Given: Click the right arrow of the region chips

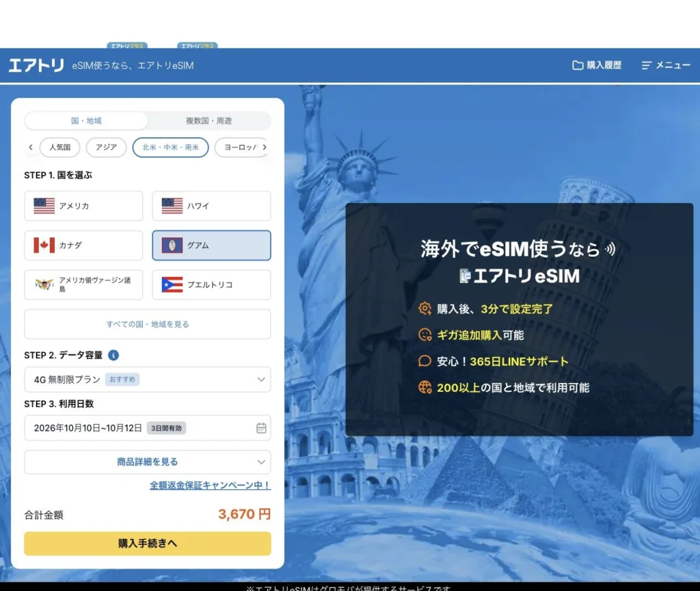Looking at the screenshot, I should coord(265,147).
